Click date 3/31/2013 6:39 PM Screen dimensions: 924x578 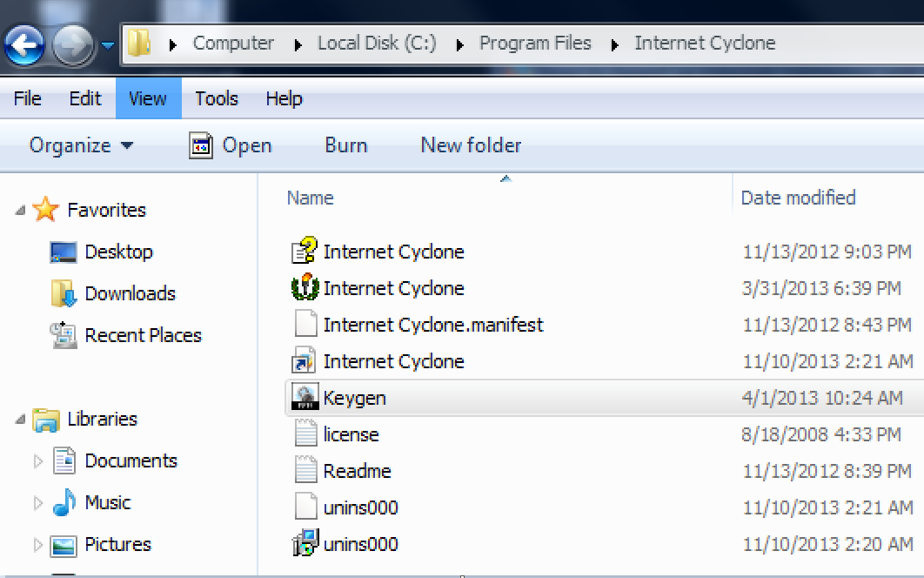coord(821,288)
